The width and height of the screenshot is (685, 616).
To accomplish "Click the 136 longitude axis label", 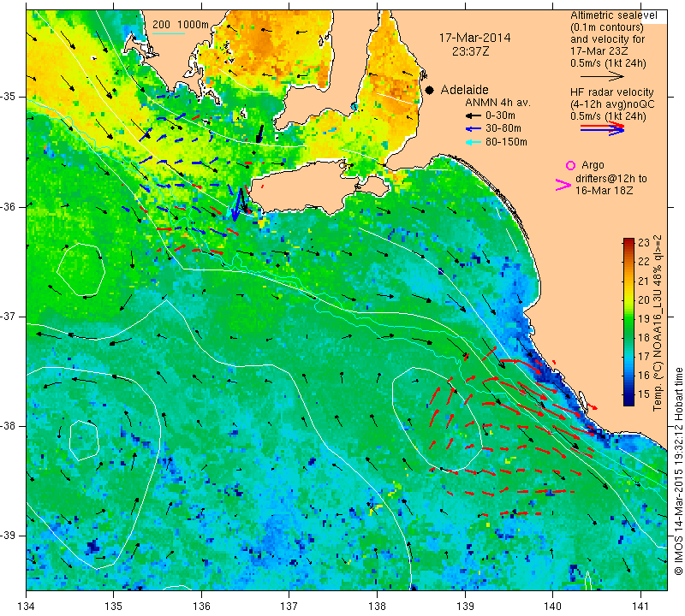I will pos(201,607).
